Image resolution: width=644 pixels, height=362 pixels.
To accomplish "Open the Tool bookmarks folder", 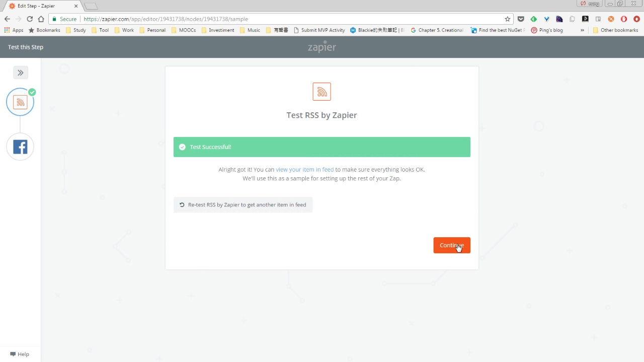I will 100,30.
